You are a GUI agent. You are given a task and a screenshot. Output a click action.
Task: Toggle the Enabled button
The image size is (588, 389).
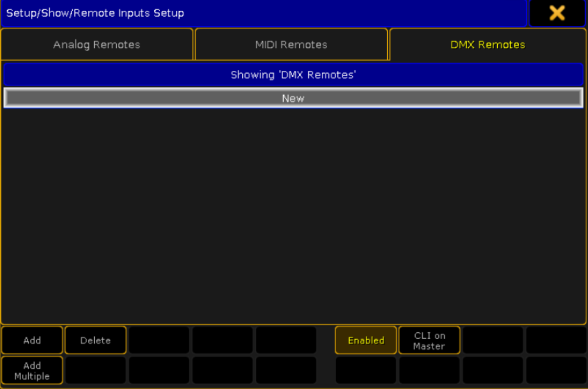(x=366, y=340)
